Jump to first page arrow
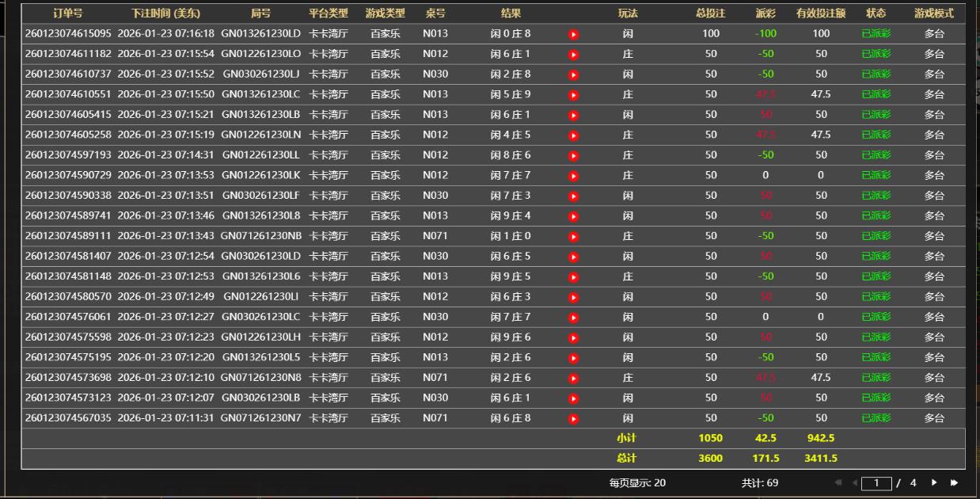Screen dimensions: 980x499 click(x=838, y=482)
